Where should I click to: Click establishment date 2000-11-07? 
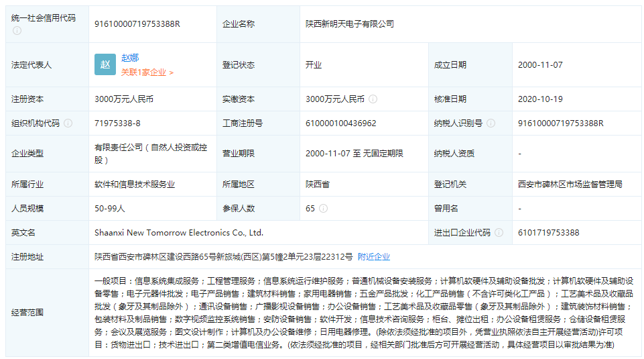click(540, 64)
